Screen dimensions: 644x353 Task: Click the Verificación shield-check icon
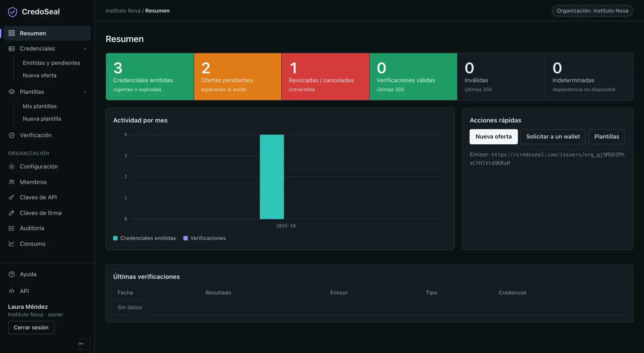12,135
